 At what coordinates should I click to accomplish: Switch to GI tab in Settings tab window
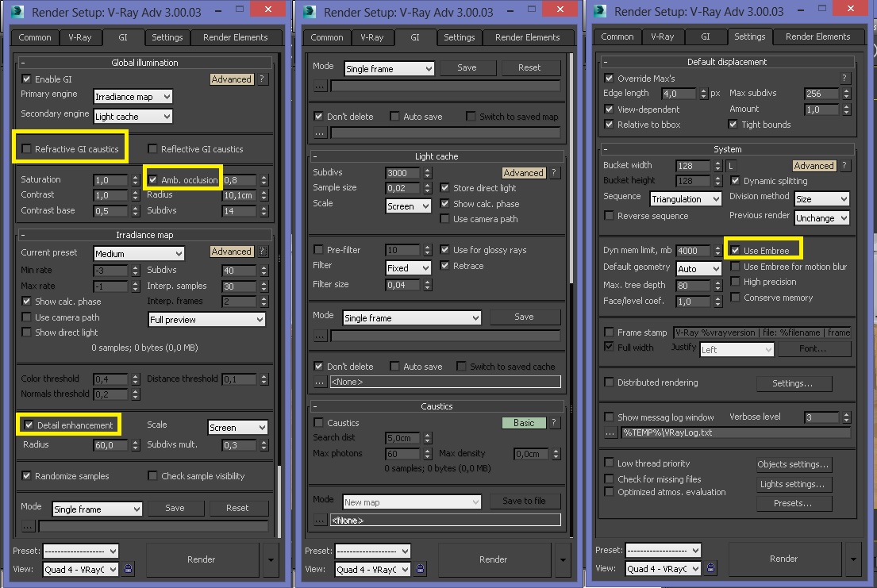coord(706,37)
